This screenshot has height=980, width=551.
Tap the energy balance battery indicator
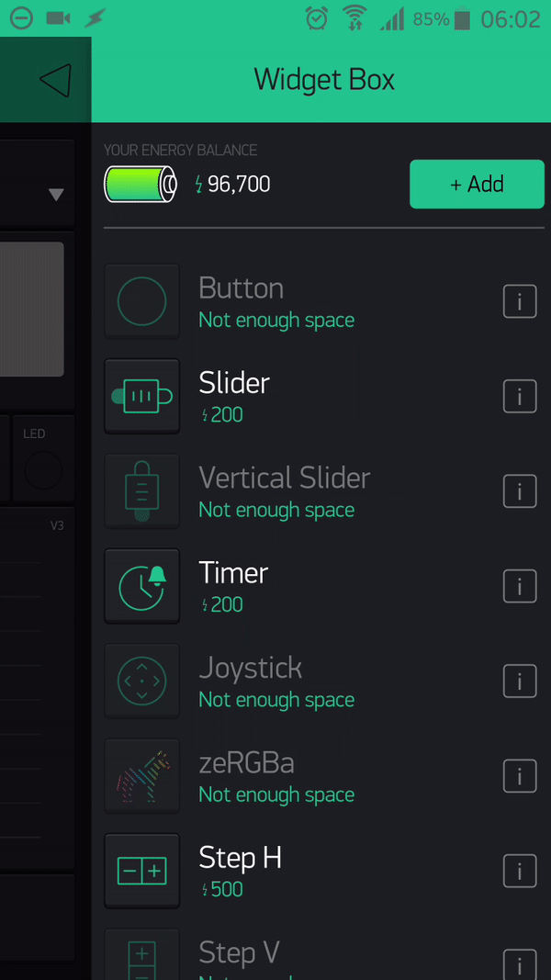click(x=141, y=185)
